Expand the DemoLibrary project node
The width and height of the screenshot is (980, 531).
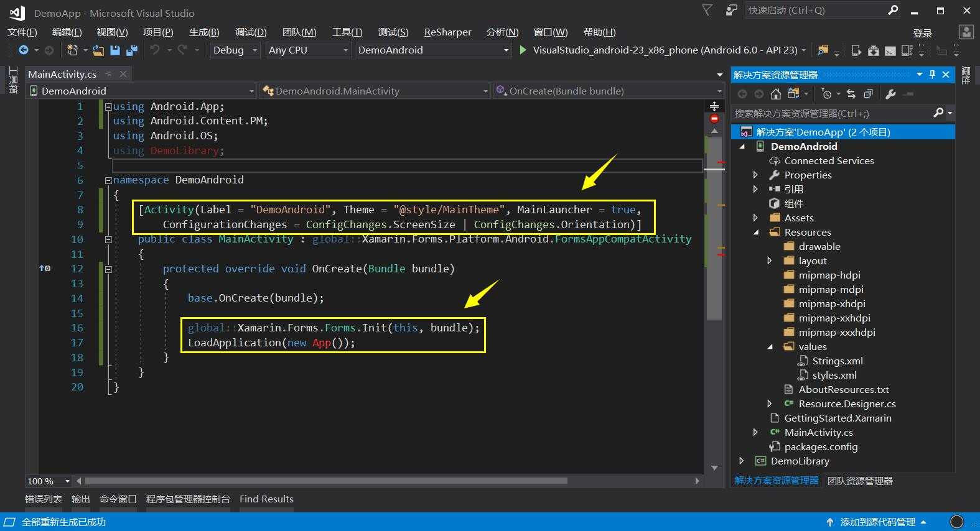pos(741,461)
